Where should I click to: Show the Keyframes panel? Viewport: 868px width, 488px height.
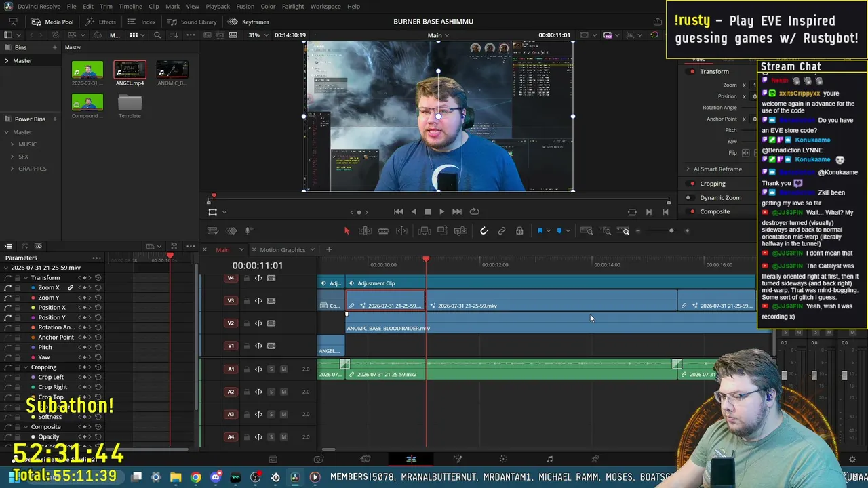249,22
